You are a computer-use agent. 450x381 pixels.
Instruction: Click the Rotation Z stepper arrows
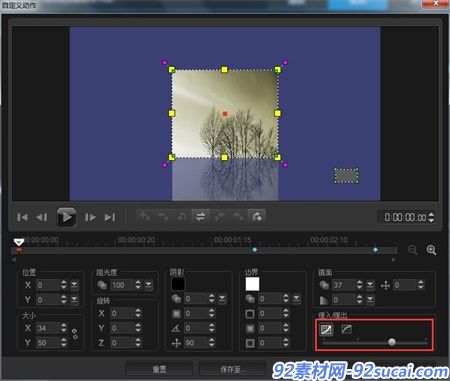tap(138, 343)
